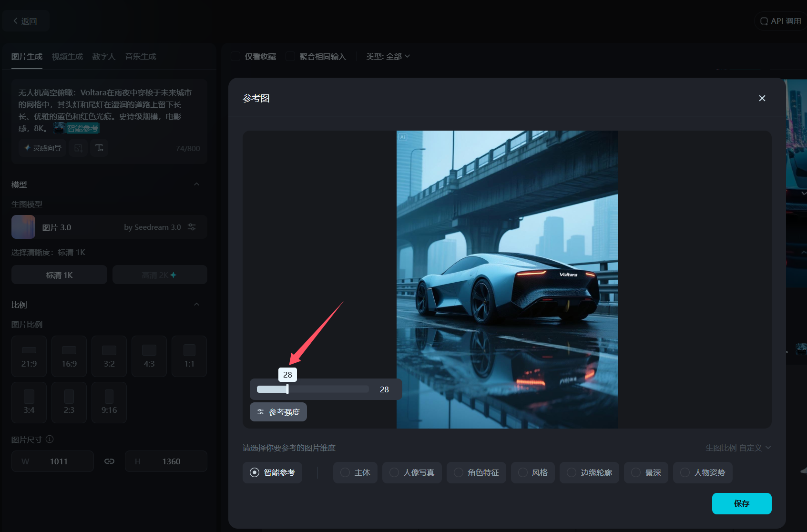Switch to the 视频生成 tab
This screenshot has height=532, width=807.
[67, 56]
